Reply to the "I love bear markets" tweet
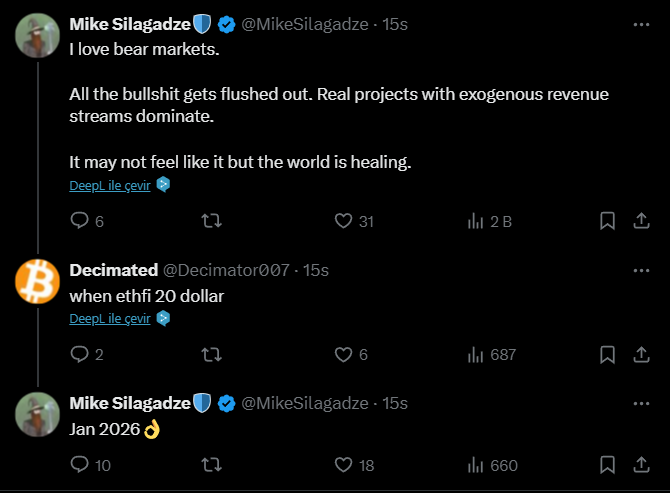670x493 pixels. point(80,221)
